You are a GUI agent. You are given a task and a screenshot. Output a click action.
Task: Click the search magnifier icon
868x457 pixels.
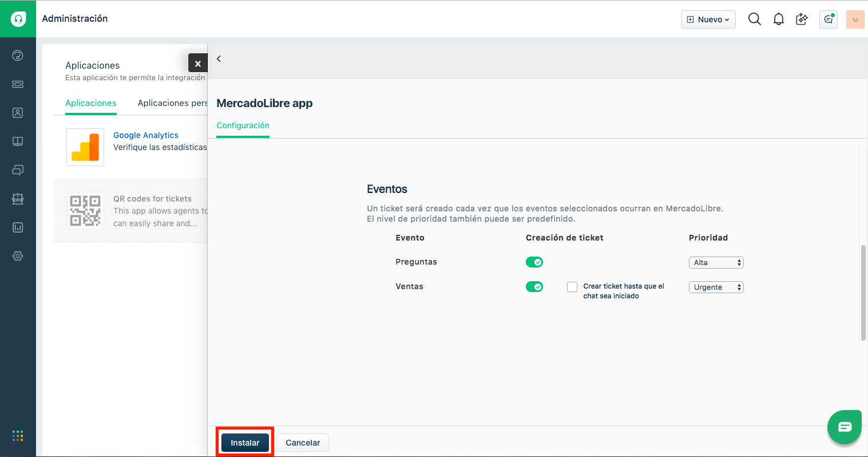(755, 19)
